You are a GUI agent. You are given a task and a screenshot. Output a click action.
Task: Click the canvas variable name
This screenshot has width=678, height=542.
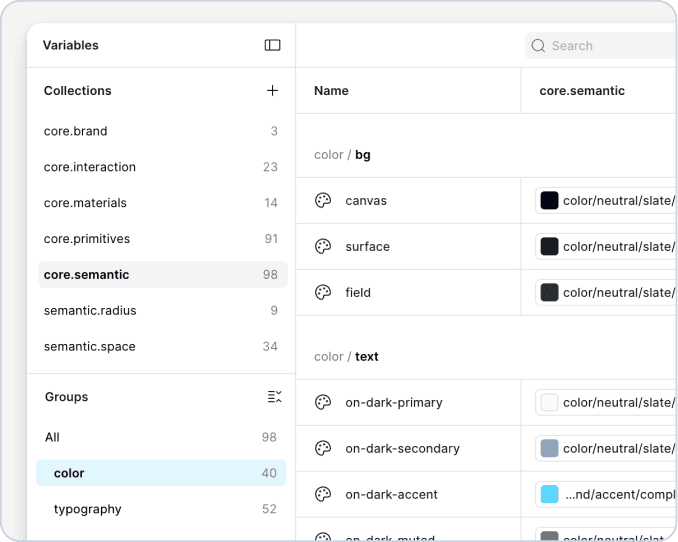366,201
